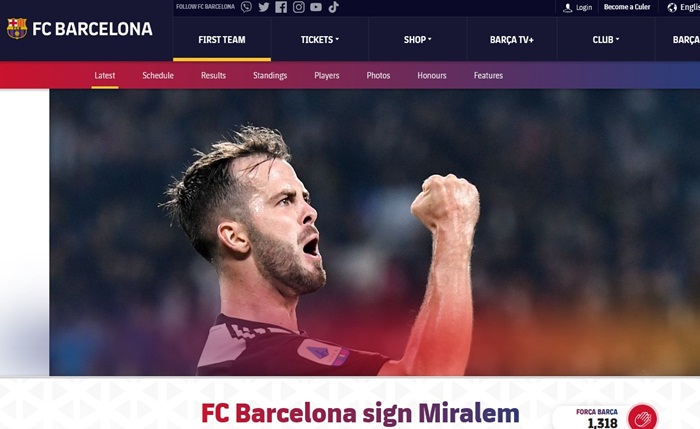This screenshot has height=429, width=700.
Task: Click the Become a Culer link
Action: pos(627,7)
